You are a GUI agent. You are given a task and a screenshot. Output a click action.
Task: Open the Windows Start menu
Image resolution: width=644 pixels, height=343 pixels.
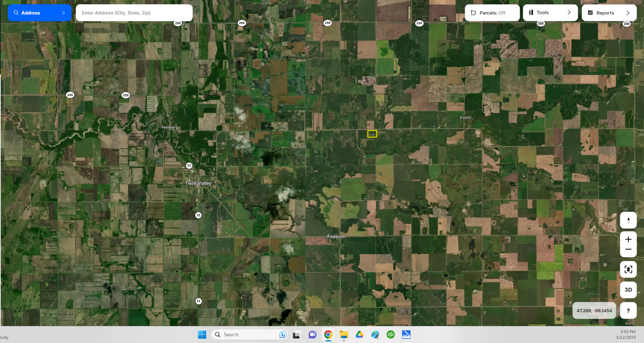point(202,335)
